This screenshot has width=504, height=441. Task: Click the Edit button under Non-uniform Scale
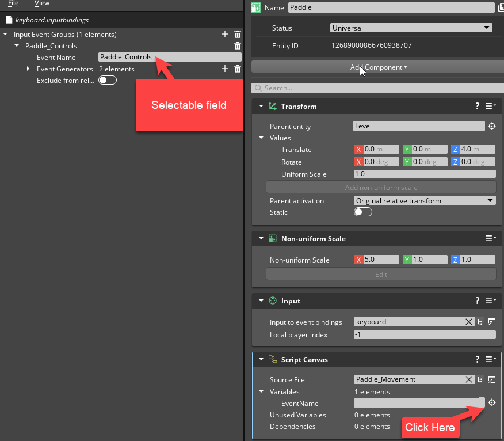pyautogui.click(x=381, y=274)
